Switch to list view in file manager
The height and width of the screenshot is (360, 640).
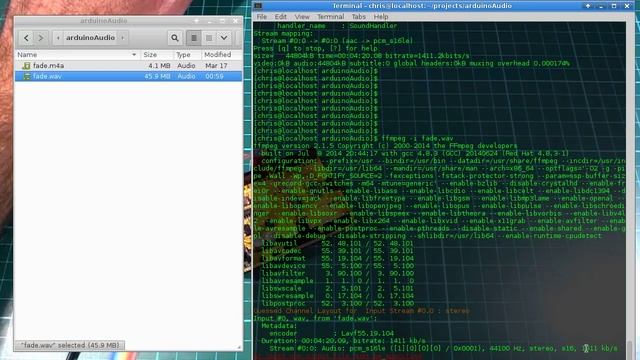[194, 38]
